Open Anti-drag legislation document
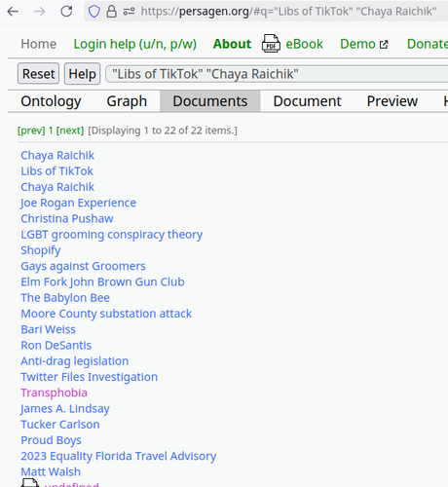Viewport: 448px width, 487px height. tap(75, 361)
